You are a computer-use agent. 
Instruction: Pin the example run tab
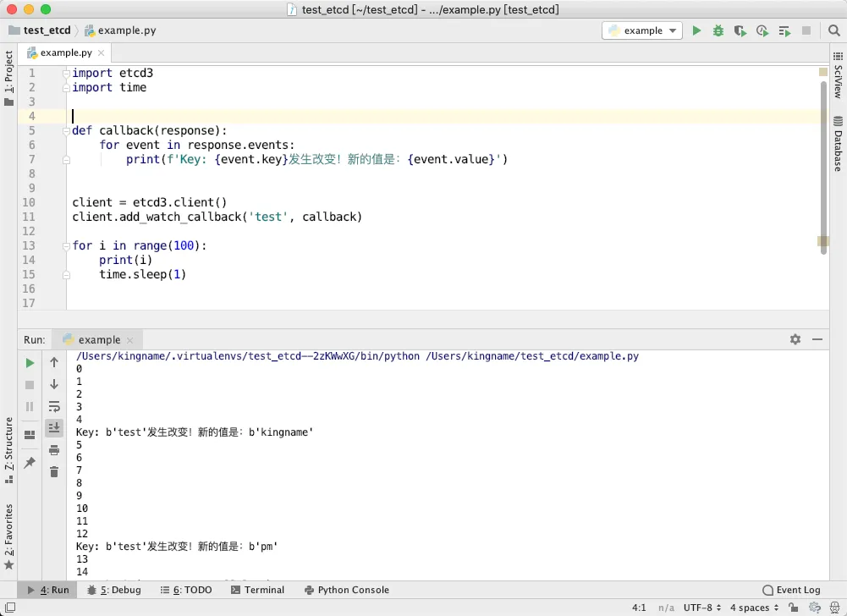click(x=30, y=463)
